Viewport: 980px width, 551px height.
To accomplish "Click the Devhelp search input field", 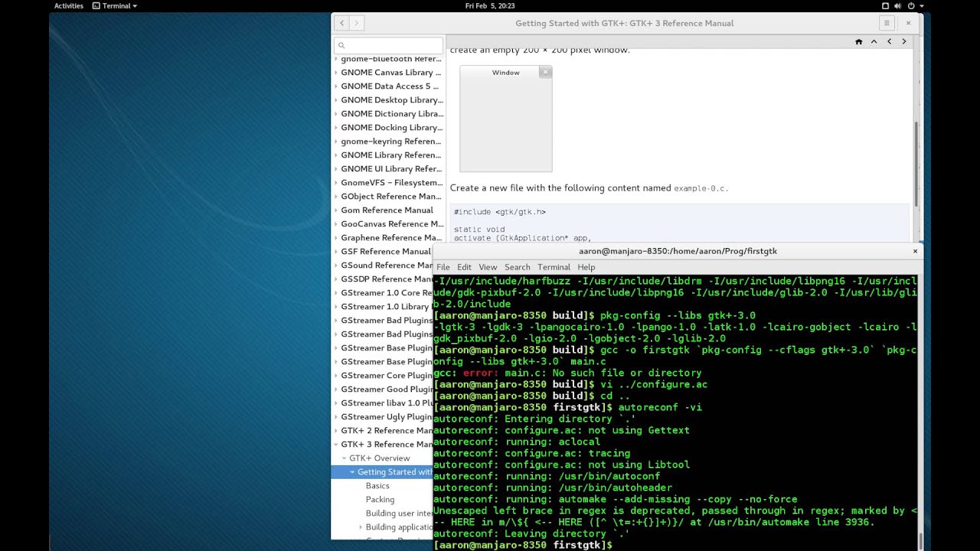I will (389, 45).
